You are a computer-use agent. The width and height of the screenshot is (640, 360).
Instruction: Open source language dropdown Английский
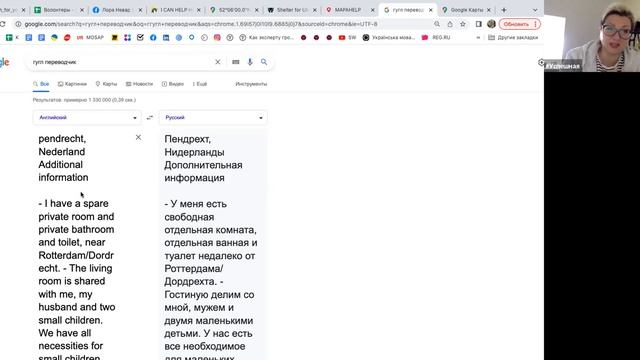coord(87,118)
